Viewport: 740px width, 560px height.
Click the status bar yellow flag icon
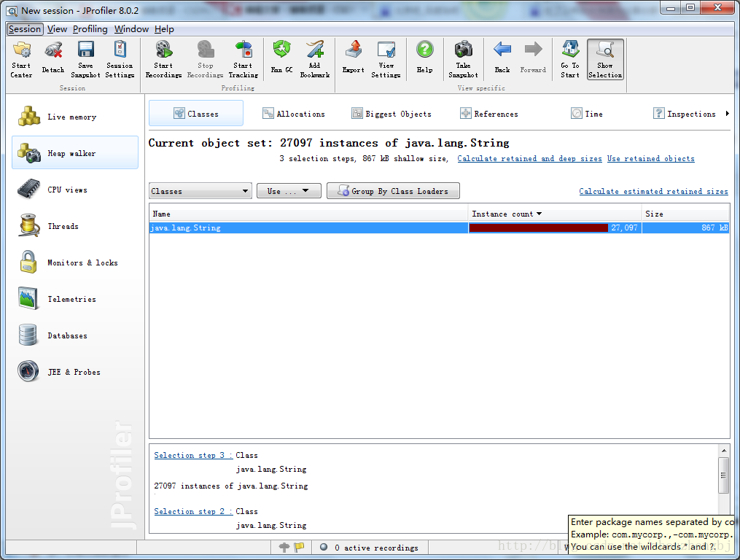(299, 548)
